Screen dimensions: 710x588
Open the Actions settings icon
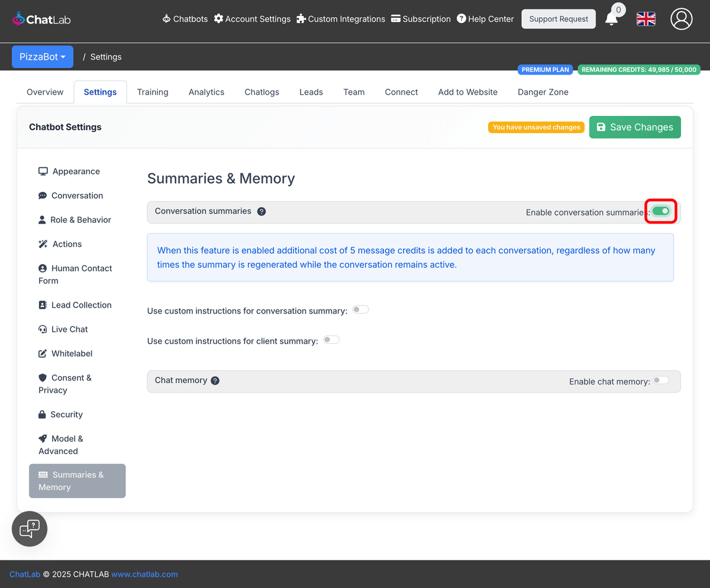coord(42,244)
